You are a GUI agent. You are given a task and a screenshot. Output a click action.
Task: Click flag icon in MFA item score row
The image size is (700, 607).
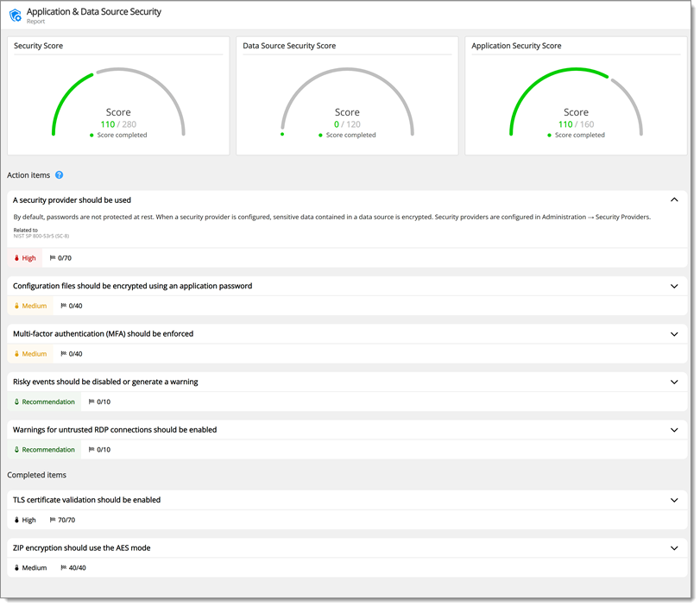click(63, 353)
